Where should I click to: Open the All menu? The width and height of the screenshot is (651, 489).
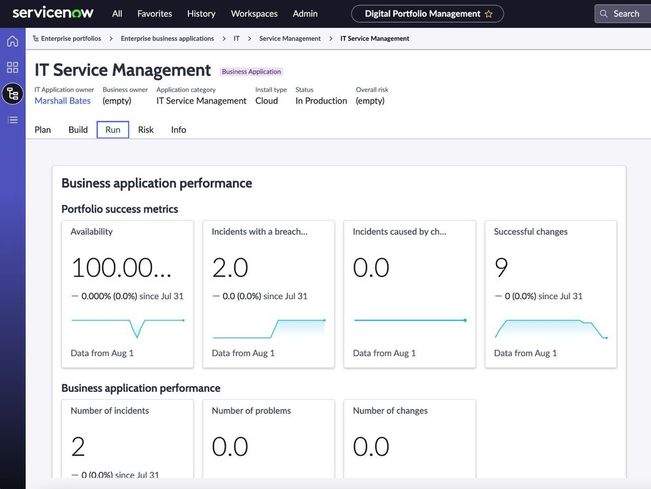tap(117, 14)
